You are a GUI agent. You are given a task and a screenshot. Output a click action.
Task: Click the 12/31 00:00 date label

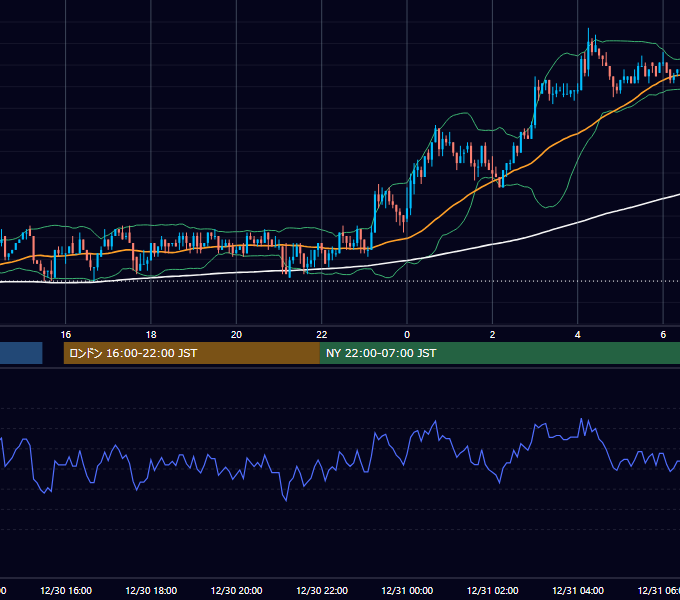coord(407,590)
